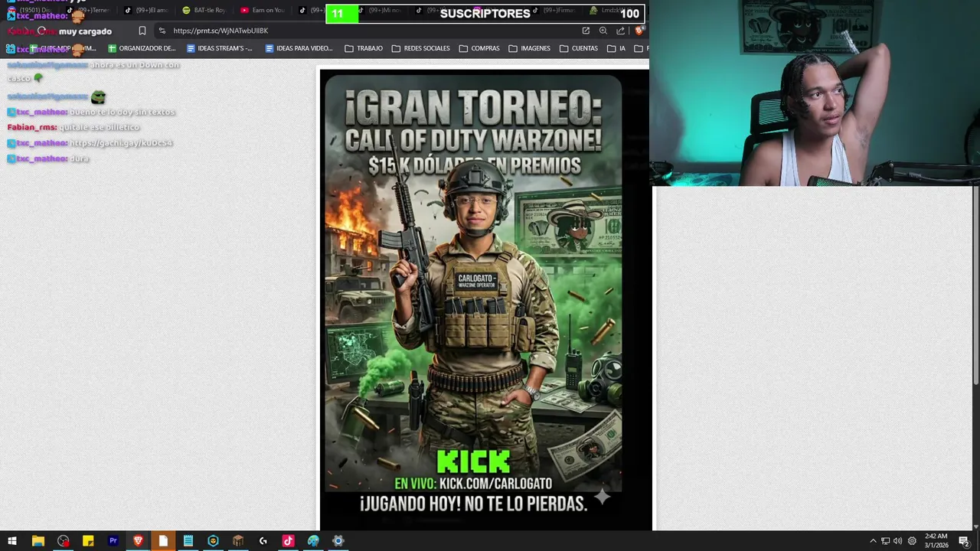Open the IDEAS PARA VIDEO... bookmark

tap(299, 48)
